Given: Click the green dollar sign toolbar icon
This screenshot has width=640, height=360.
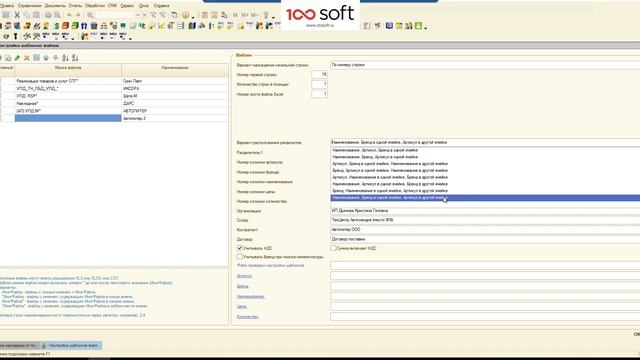Looking at the screenshot, I should click(56, 26).
